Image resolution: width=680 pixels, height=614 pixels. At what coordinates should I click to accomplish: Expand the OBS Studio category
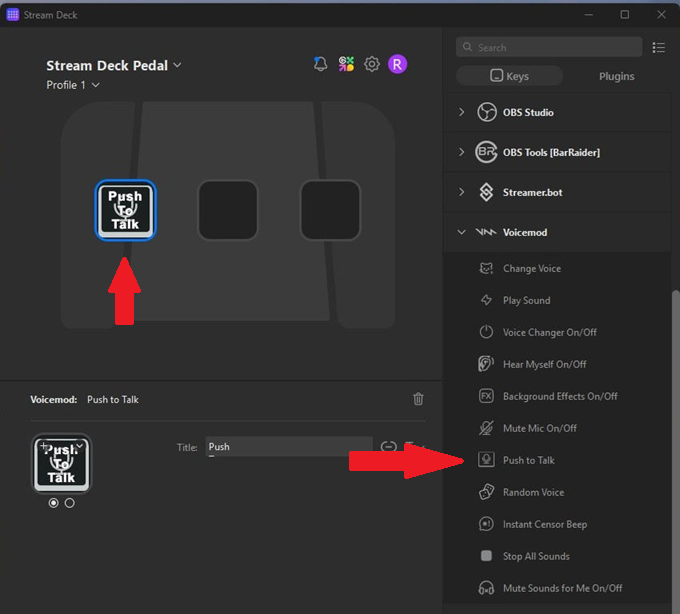pos(461,112)
